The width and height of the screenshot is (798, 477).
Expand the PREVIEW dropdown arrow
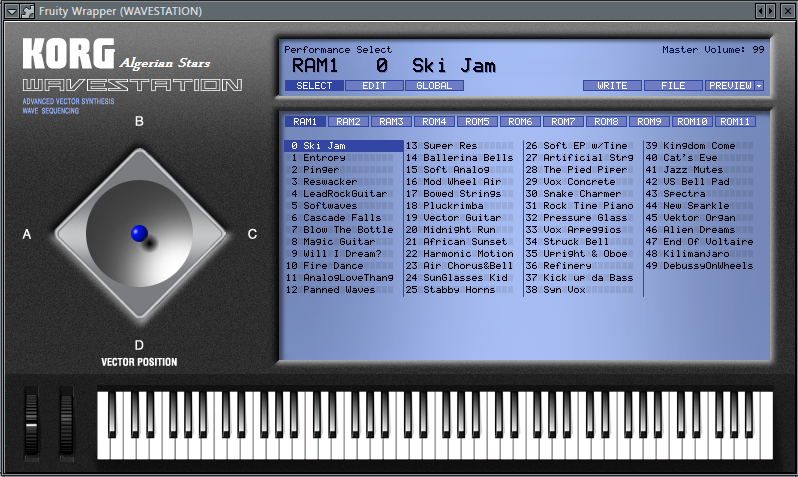click(x=759, y=86)
